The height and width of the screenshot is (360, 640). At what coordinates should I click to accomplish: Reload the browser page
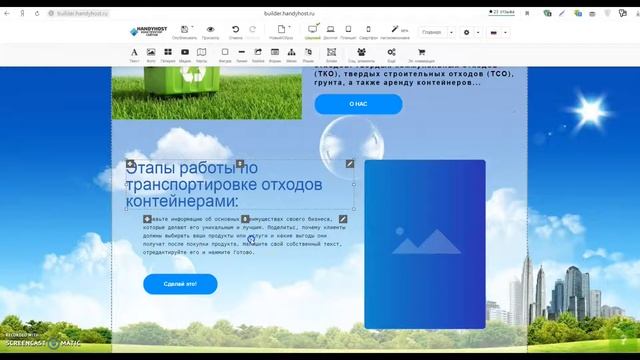(37, 13)
